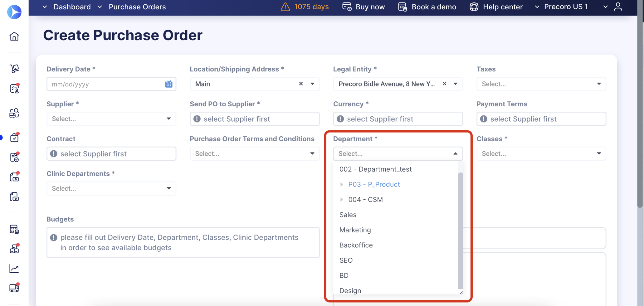Select Marketing from the Department list
Screen dimensions: 644x306
355,230
